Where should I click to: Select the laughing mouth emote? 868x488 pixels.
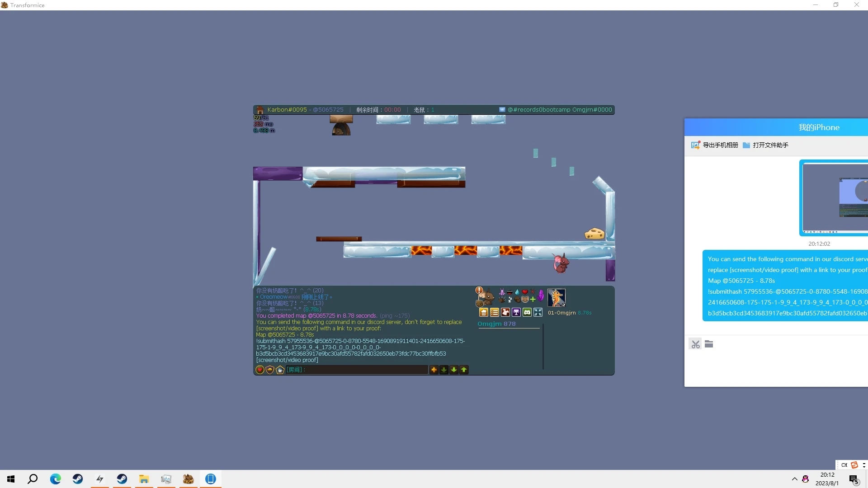pos(509,292)
